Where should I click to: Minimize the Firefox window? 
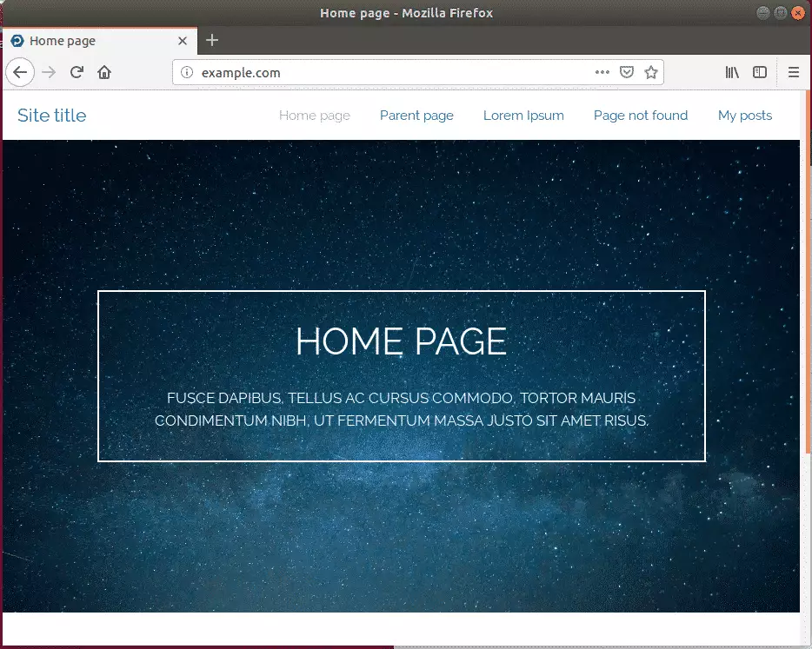(762, 13)
